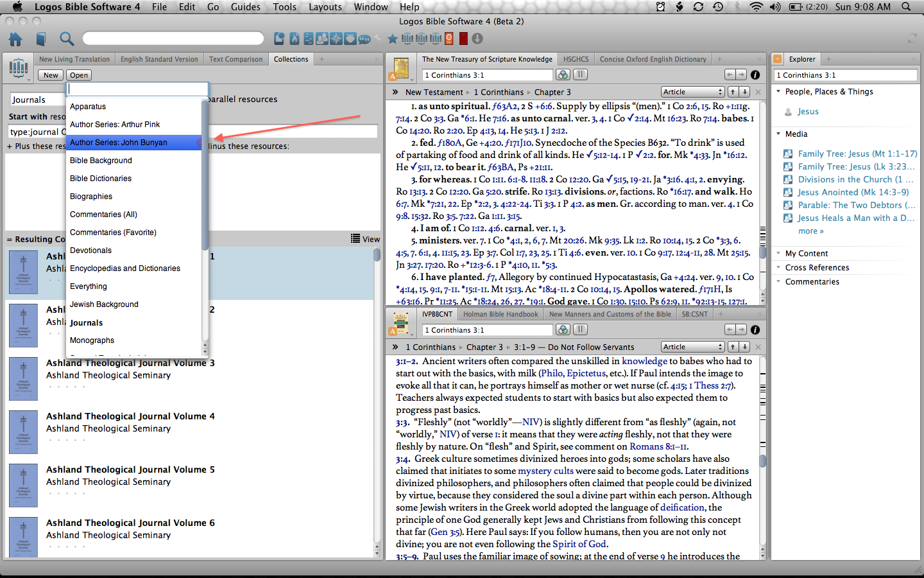Viewport: 924px width, 578px height.
Task: Go to previous article in IVPBBCNT panel
Action: (x=732, y=347)
